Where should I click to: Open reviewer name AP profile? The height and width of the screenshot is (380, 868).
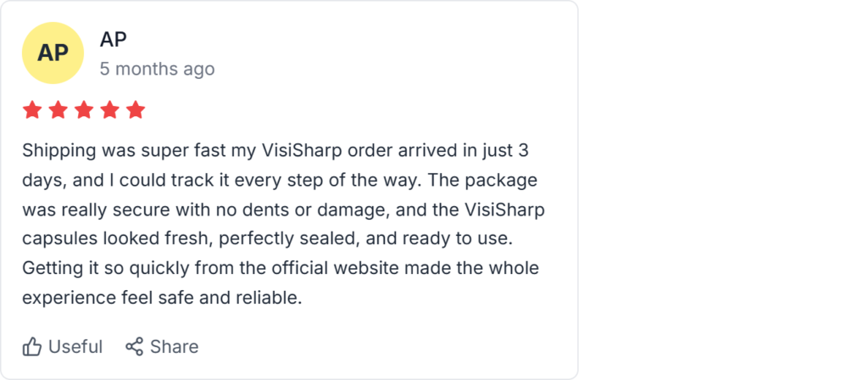tap(114, 39)
